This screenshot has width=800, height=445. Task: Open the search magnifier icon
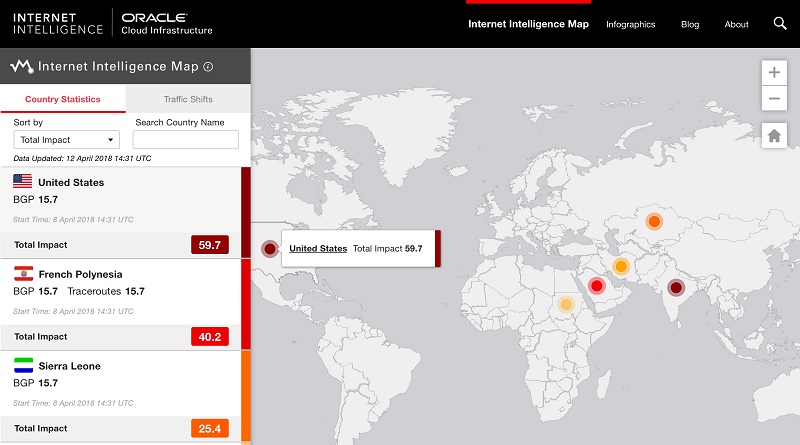coord(780,23)
